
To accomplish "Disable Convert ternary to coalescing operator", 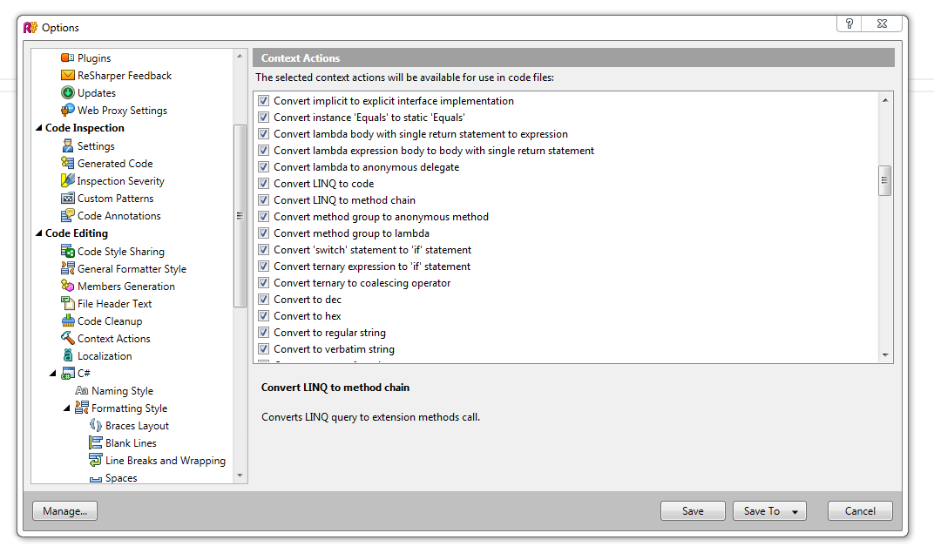I will [263, 283].
